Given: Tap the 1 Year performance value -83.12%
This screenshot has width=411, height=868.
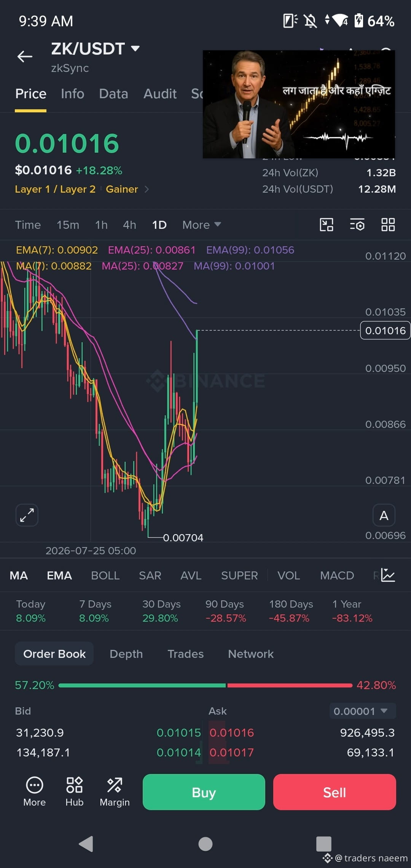Looking at the screenshot, I should (x=352, y=618).
